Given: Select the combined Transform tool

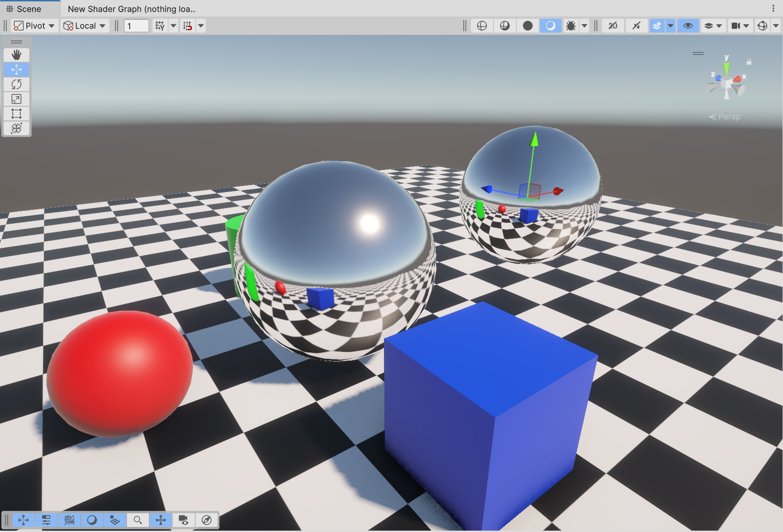Looking at the screenshot, I should point(16,128).
